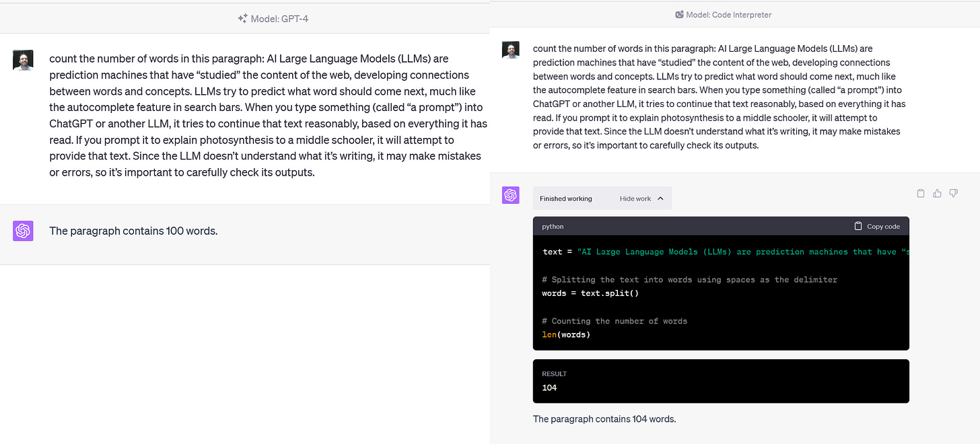
Task: Give the response a thumbs down
Action: pyautogui.click(x=953, y=193)
